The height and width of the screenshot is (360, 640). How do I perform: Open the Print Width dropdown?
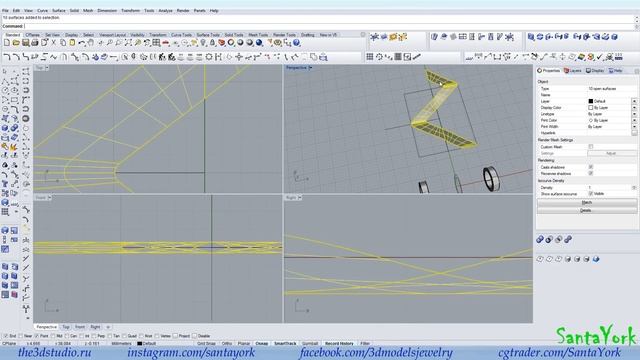point(634,127)
